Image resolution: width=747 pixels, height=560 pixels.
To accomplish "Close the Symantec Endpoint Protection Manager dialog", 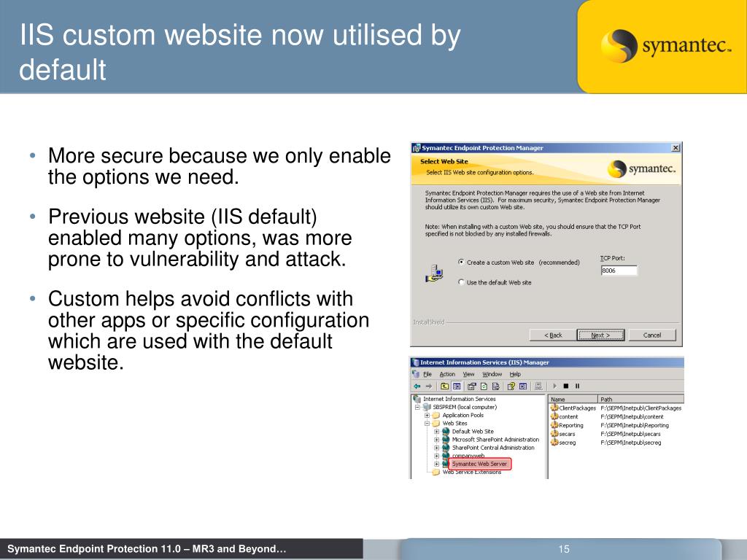I will pos(676,147).
